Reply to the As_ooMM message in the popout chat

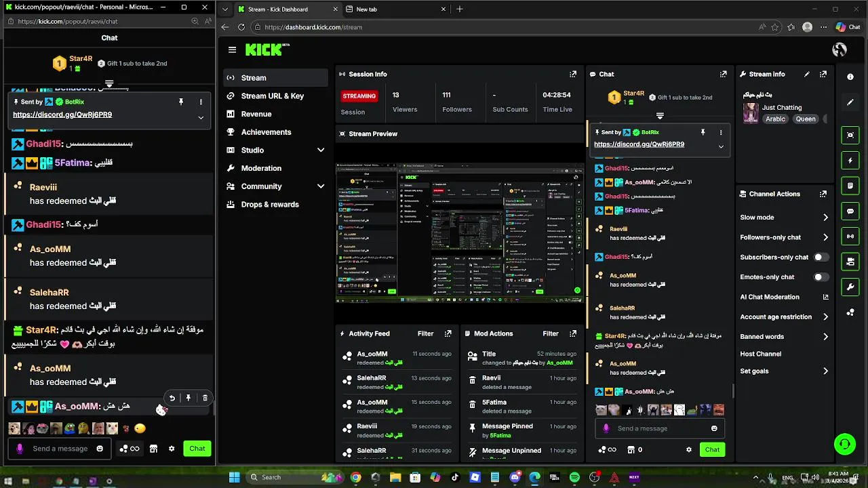pos(172,398)
